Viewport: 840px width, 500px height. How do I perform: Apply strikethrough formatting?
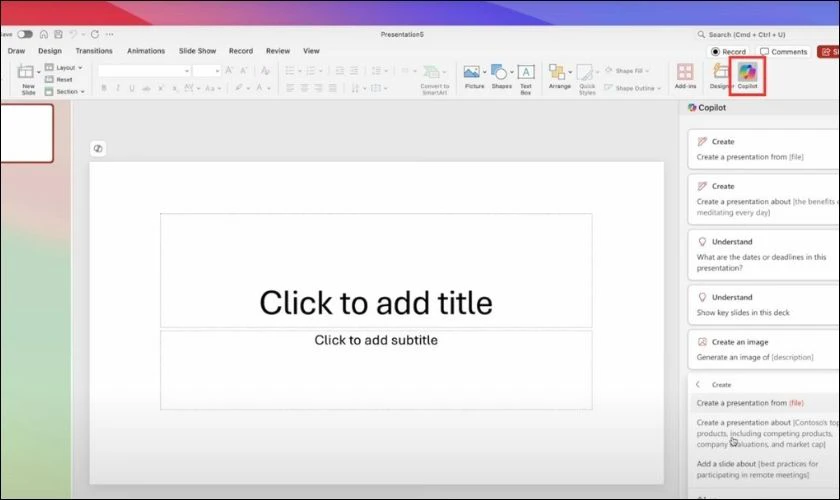click(x=146, y=88)
